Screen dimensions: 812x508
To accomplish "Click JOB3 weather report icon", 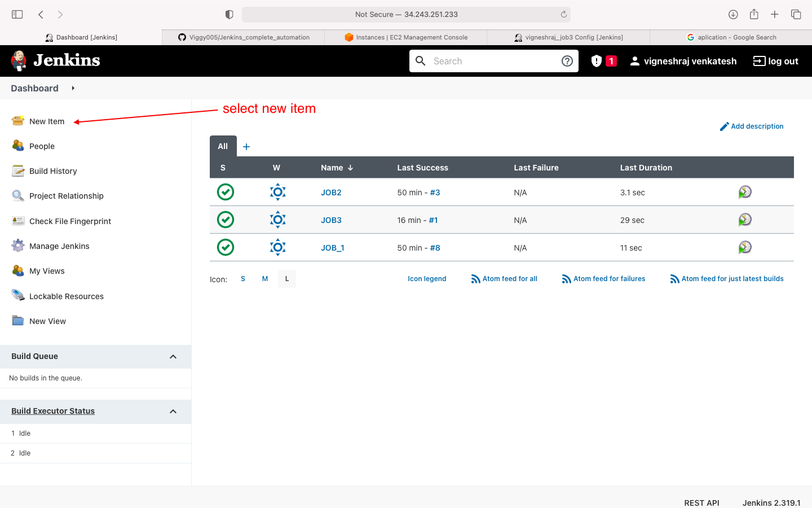I will tap(278, 220).
